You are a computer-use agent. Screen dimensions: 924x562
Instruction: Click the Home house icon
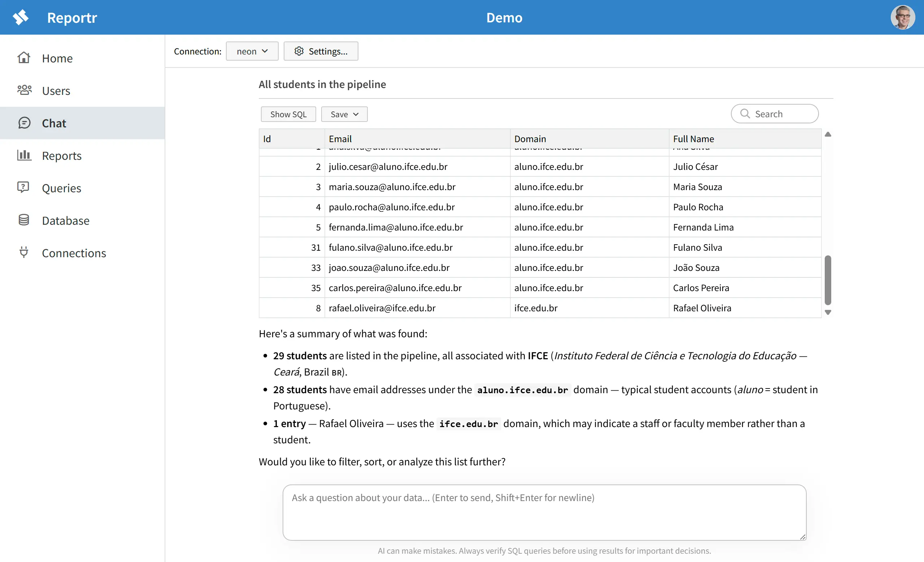[23, 58]
